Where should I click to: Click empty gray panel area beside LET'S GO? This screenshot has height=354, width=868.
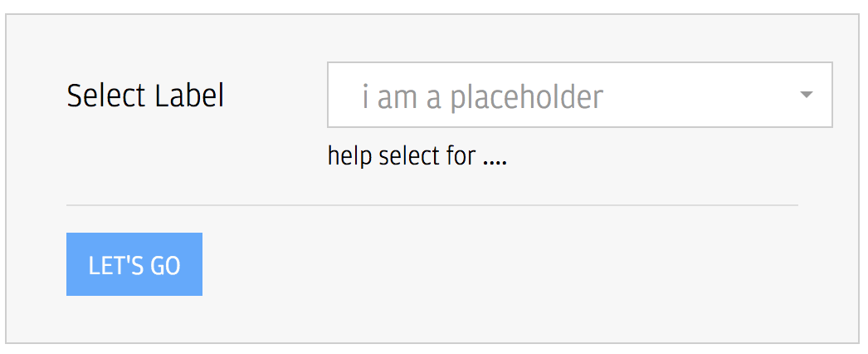click(498, 264)
